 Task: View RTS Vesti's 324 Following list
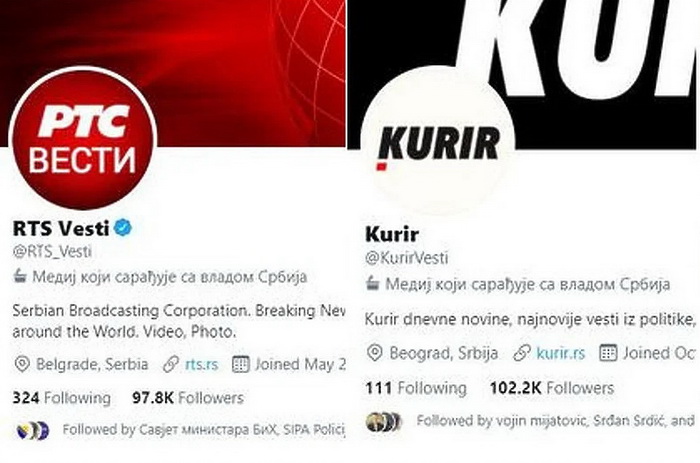(x=62, y=398)
